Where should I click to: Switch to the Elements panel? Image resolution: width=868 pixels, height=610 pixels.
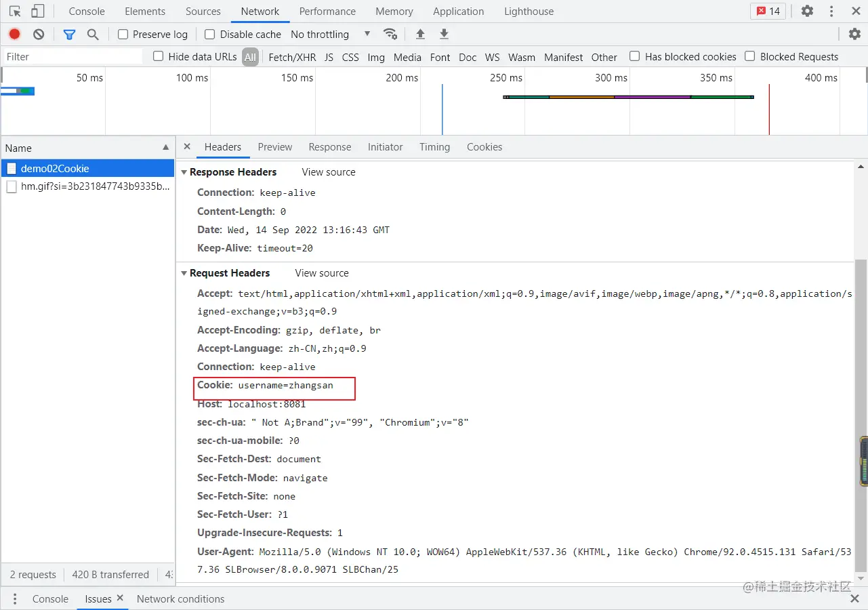tap(145, 11)
